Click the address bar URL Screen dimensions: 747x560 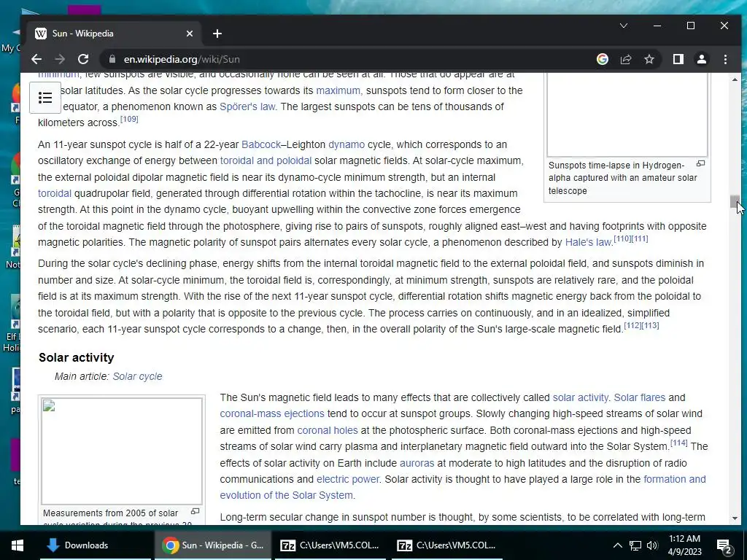182,59
